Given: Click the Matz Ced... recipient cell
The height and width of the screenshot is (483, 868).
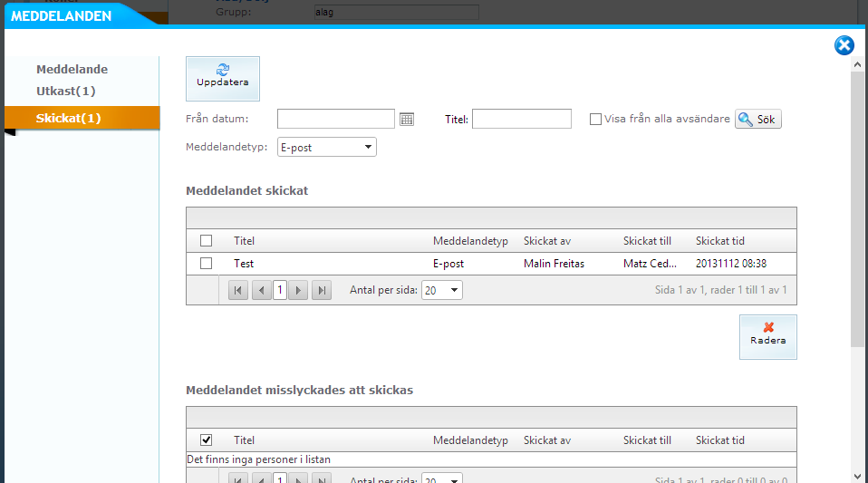Looking at the screenshot, I should [x=650, y=264].
